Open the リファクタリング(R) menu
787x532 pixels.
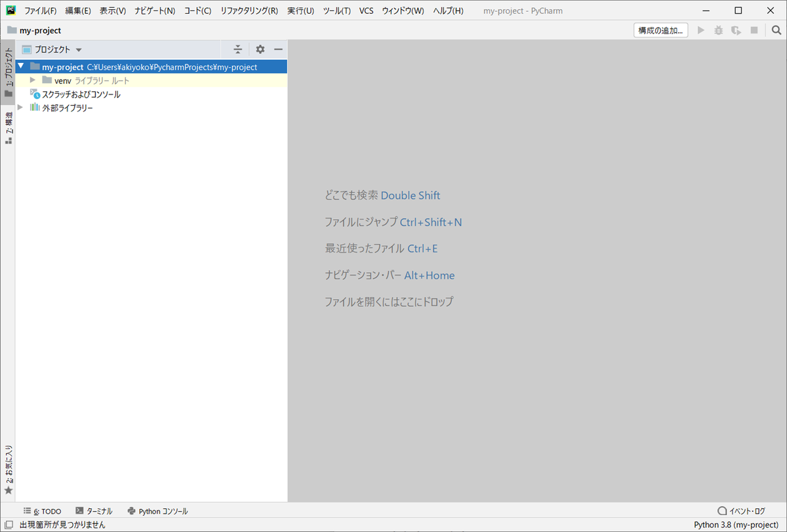[249, 11]
